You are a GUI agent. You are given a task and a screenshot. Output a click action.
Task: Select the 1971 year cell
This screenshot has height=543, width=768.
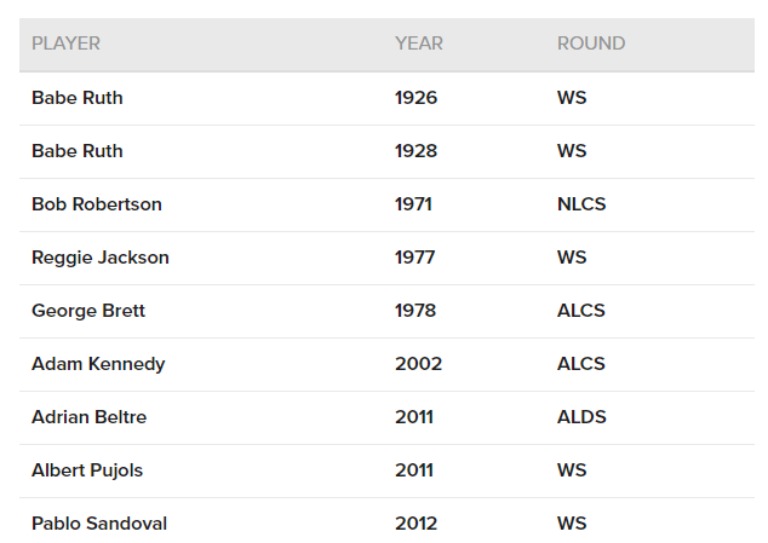[x=413, y=204]
